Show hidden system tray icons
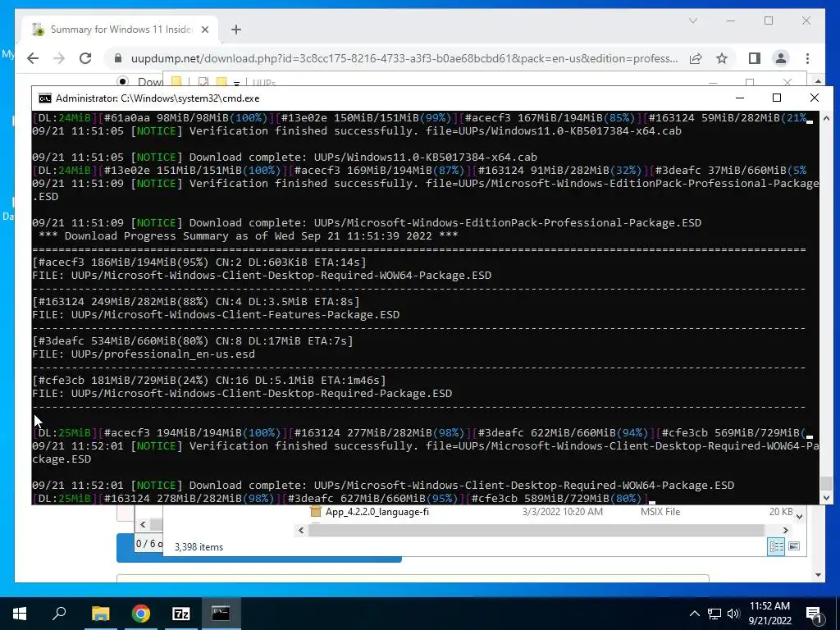Viewport: 840px width, 630px height. pos(694,614)
